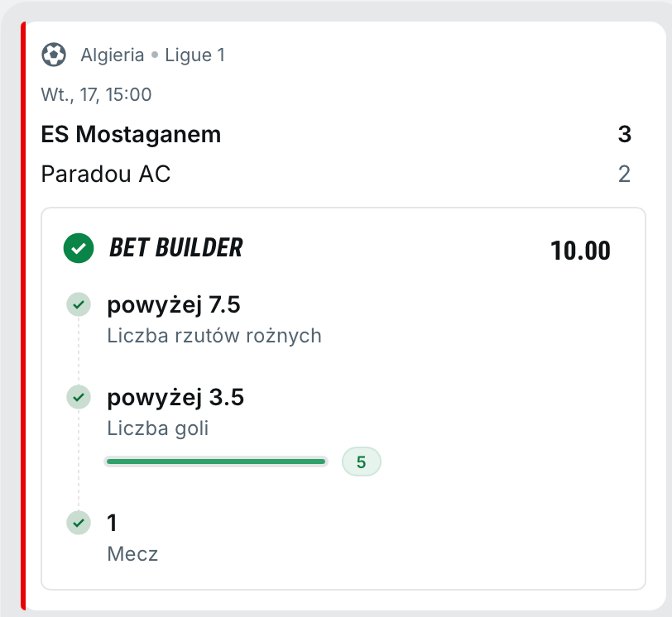Screen dimensions: 672x617
Task: Click the goals progress bar
Action: coord(216,462)
